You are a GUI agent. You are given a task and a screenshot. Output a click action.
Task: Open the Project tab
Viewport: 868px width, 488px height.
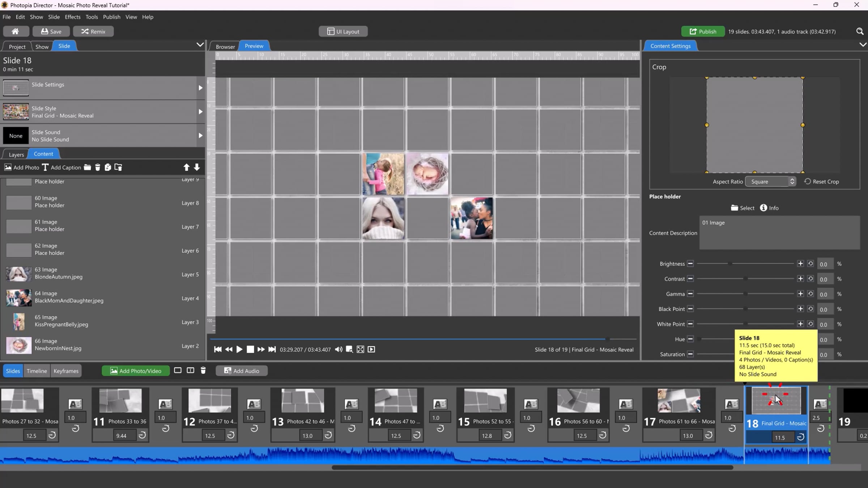(17, 47)
